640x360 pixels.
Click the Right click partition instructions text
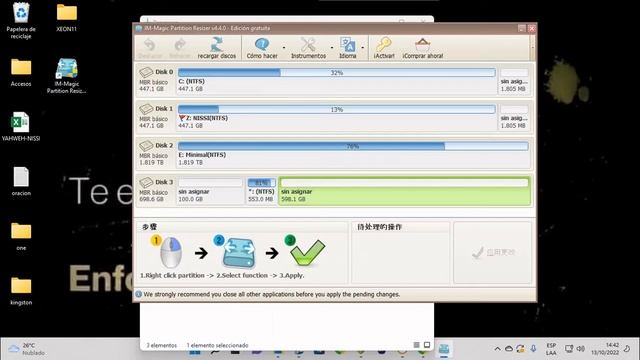222,276
